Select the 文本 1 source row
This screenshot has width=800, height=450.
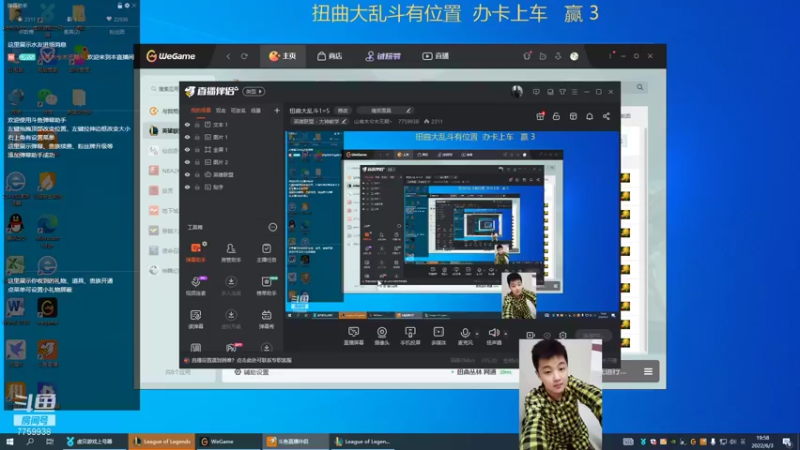tap(231, 124)
